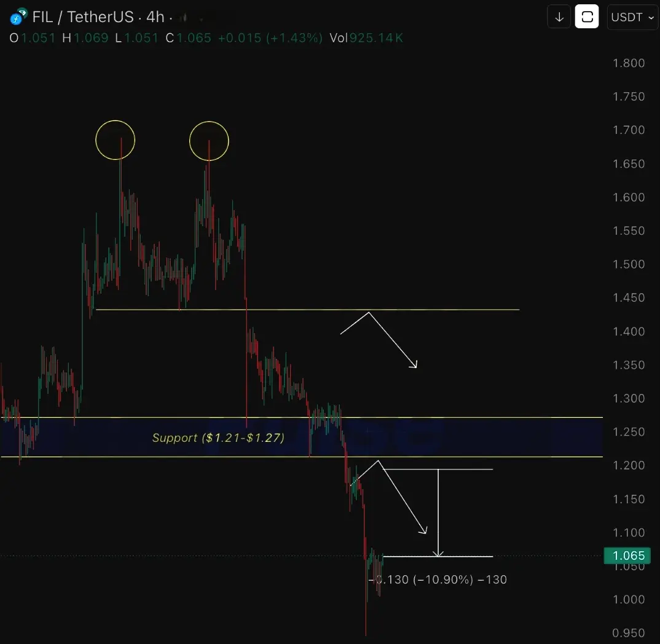
Task: Click the open value O 1.051
Action: point(33,38)
